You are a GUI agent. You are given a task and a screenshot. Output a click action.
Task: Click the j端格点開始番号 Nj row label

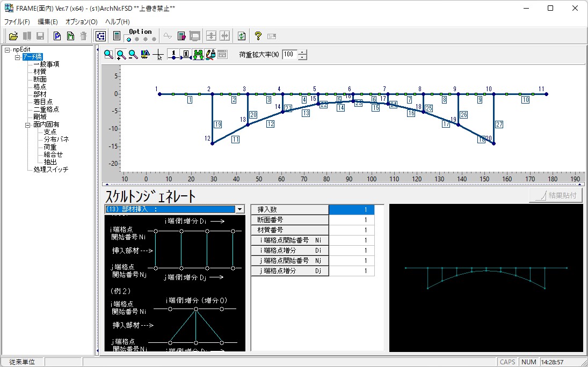point(290,261)
